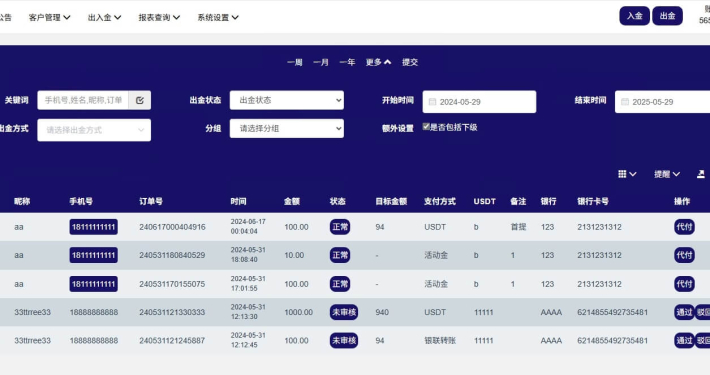Click the calendar icon in 开始时间 field

[432, 102]
